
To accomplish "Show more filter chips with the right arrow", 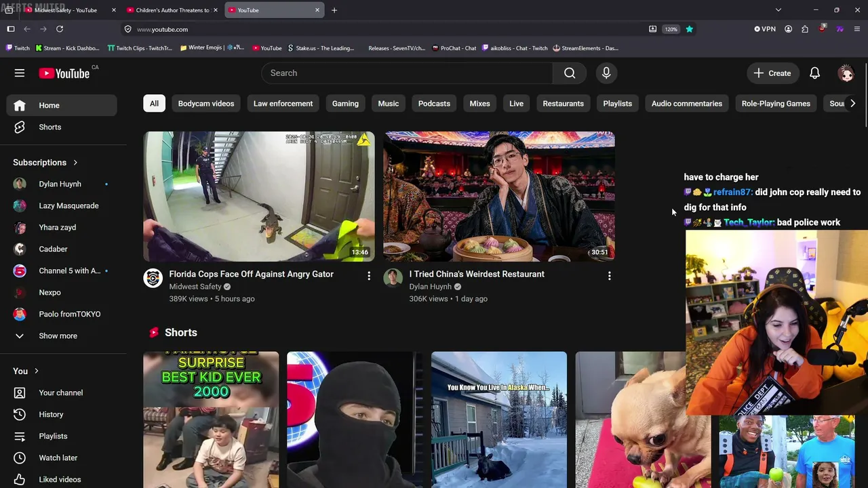I will click(x=852, y=104).
